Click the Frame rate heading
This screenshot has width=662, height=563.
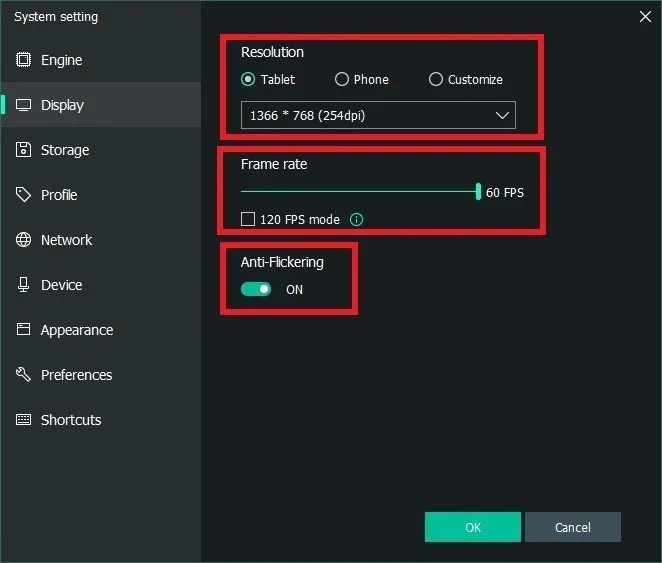[x=274, y=164]
